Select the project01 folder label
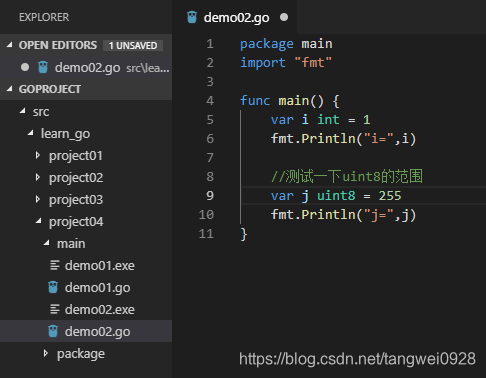The image size is (486, 378). 76,156
